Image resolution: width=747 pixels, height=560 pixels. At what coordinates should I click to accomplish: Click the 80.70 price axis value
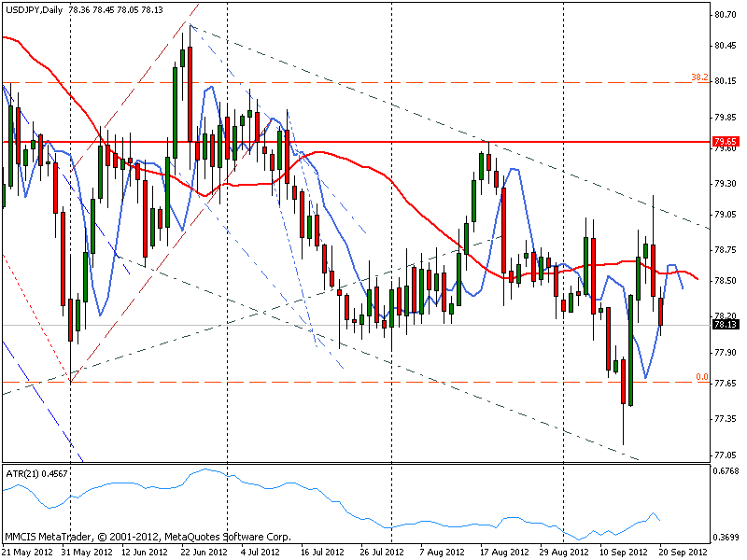[x=726, y=15]
